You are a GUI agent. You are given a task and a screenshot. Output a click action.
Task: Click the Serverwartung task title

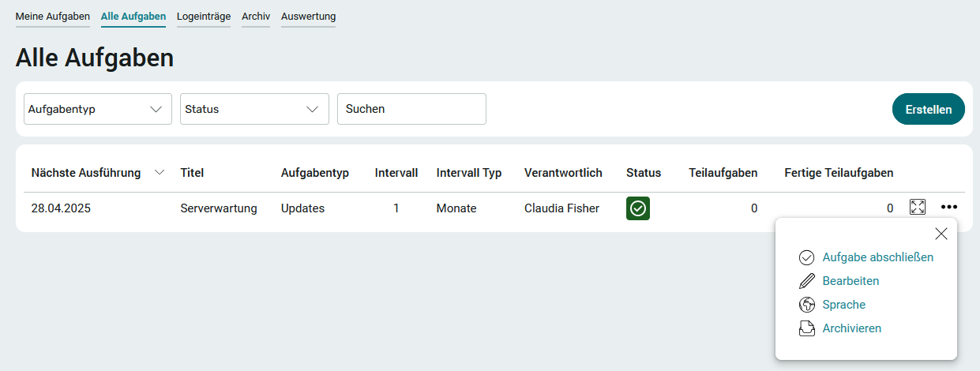[219, 208]
